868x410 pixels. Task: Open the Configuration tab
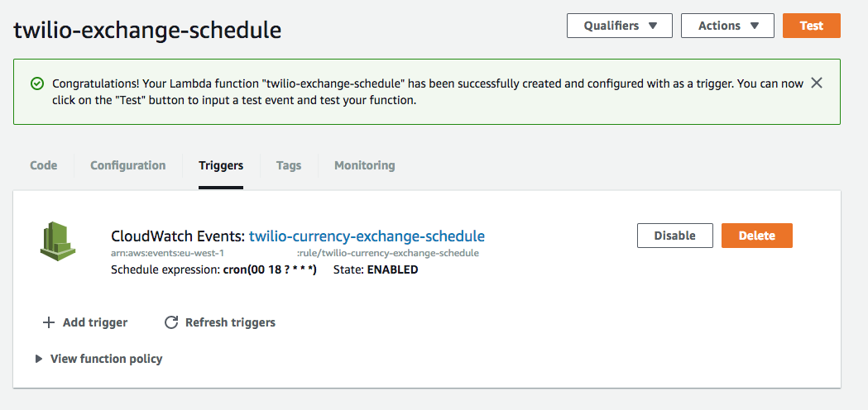[x=128, y=165]
